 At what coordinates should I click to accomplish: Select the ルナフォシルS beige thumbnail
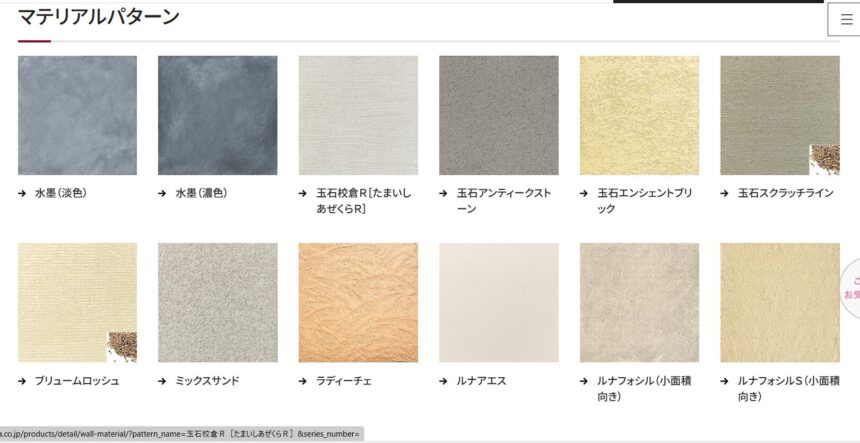click(x=780, y=303)
